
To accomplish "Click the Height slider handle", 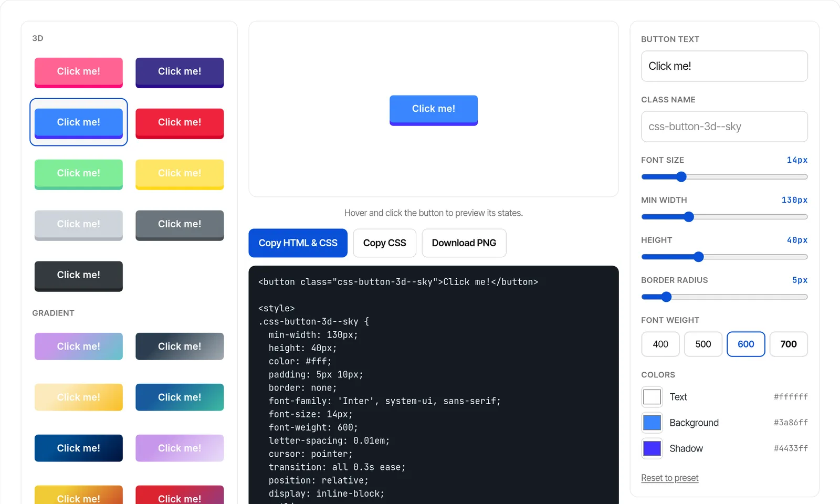I will (x=698, y=257).
